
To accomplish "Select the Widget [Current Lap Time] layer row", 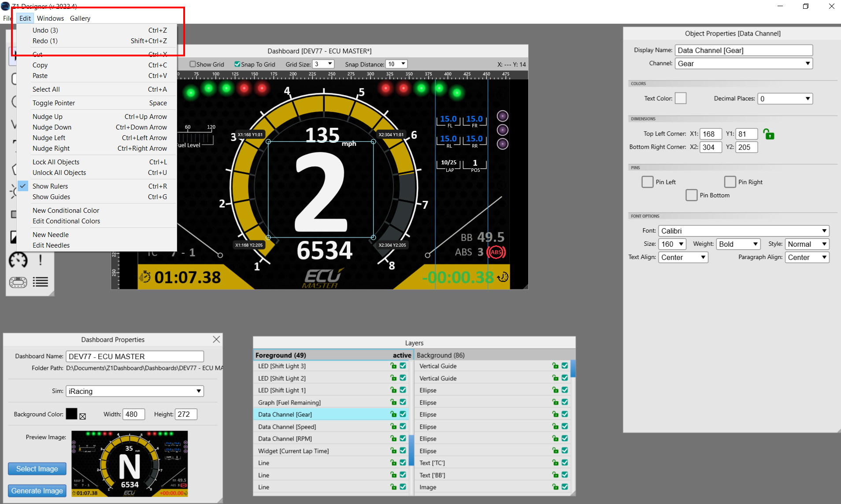I will click(x=331, y=451).
